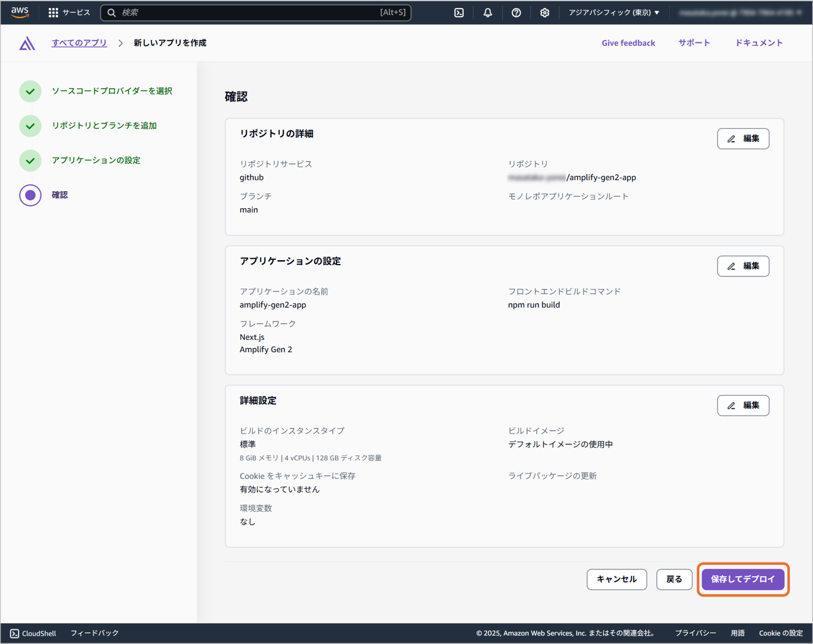Image resolution: width=813 pixels, height=644 pixels.
Task: Click the Give feedback link
Action: pyautogui.click(x=628, y=43)
